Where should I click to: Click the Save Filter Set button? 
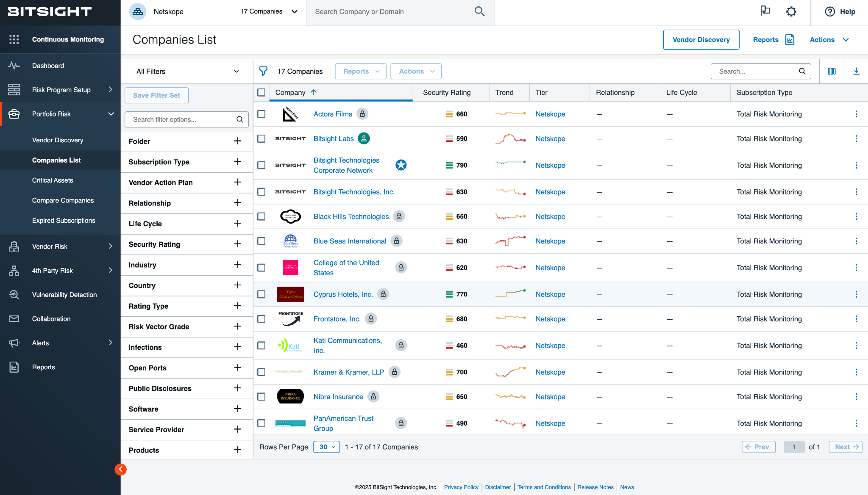[156, 95]
